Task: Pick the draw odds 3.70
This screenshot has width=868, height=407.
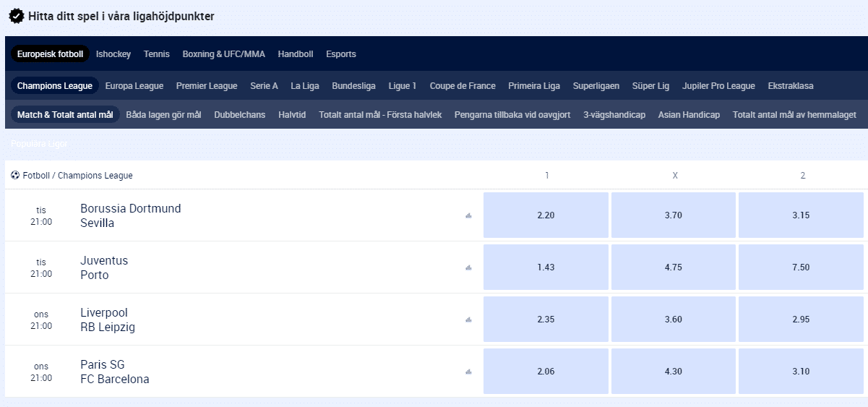Action: [x=674, y=215]
